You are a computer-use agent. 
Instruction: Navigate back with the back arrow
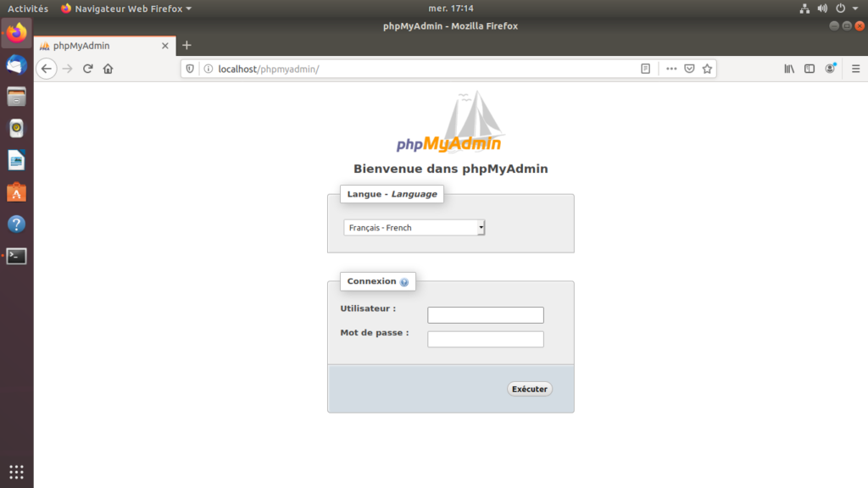(x=47, y=69)
